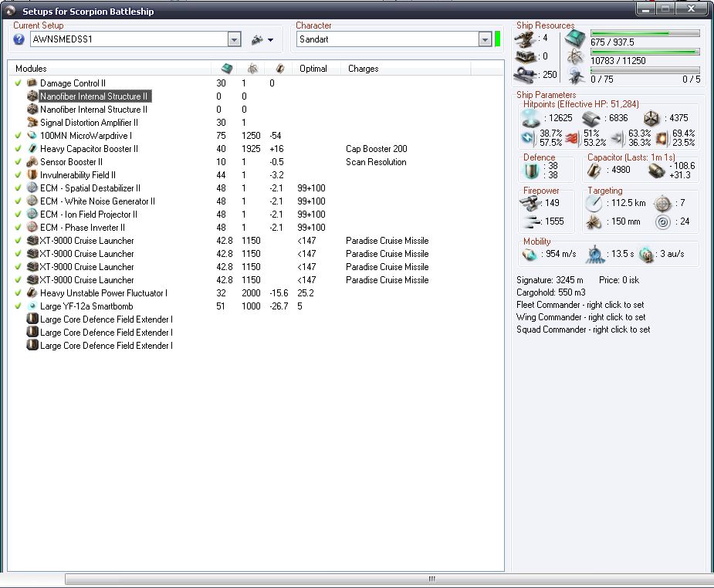Toggle the 100MN MicroWarpdrive I active checkmark
Viewport: 714px width, 588px height.
tap(19, 135)
